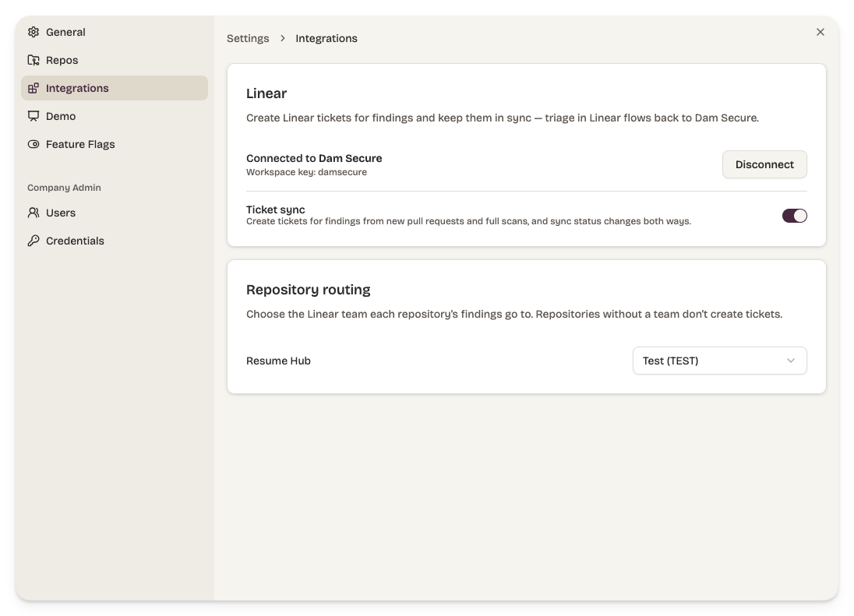Click the Demo presentation icon
Image resolution: width=854 pixels, height=616 pixels.
(x=34, y=116)
